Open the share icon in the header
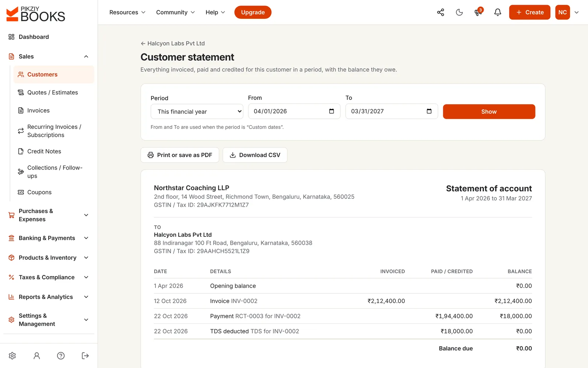 click(x=440, y=12)
